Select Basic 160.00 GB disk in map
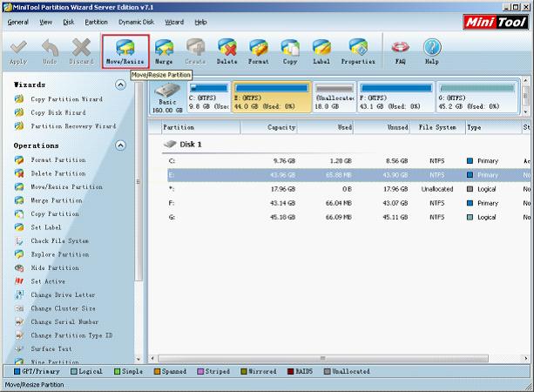 click(x=167, y=98)
